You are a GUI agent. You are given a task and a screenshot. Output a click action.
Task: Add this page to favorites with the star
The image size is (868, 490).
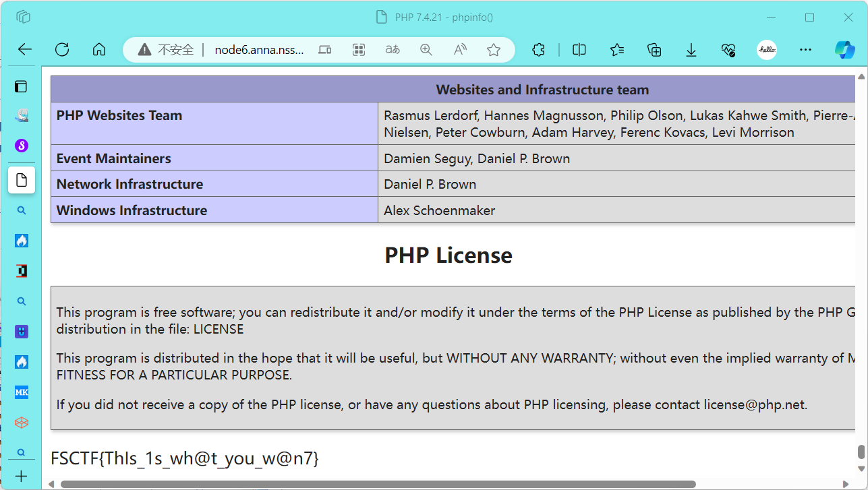point(494,49)
